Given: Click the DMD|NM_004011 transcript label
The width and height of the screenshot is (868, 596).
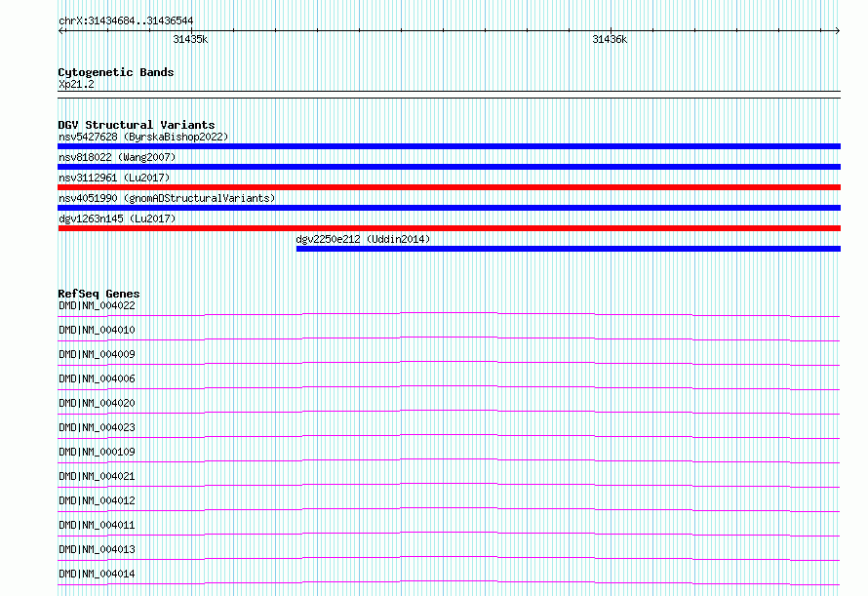Looking at the screenshot, I should pos(97,525).
